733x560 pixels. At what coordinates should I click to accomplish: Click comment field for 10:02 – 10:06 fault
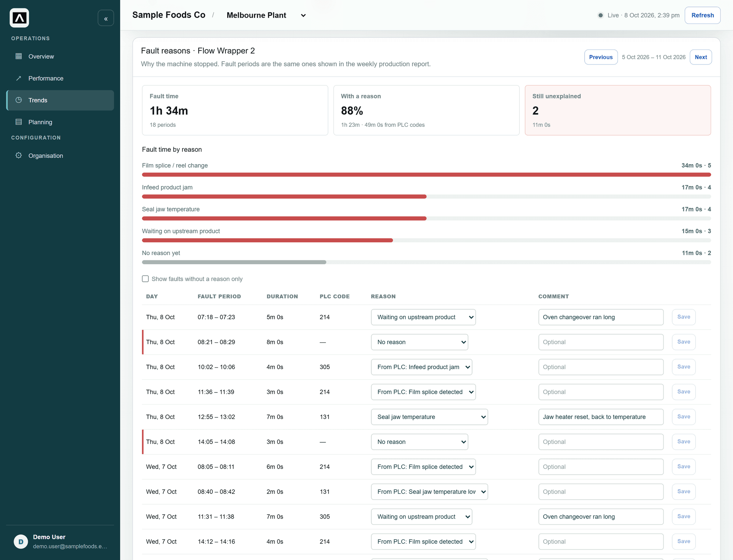(601, 367)
